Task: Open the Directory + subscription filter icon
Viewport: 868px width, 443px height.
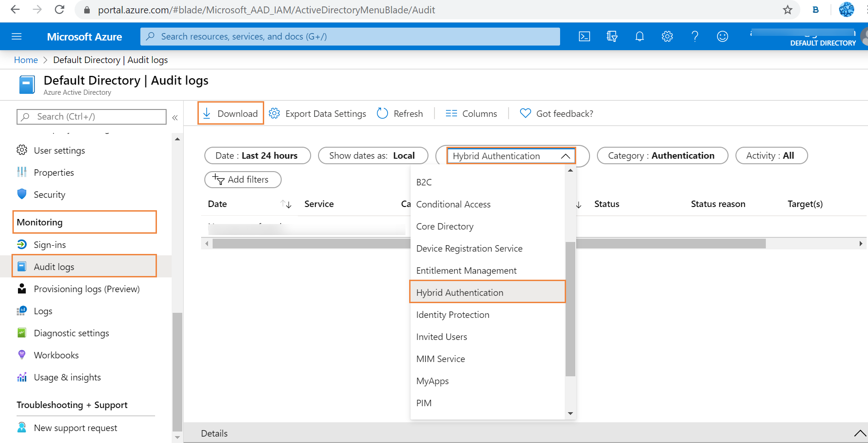Action: (612, 36)
